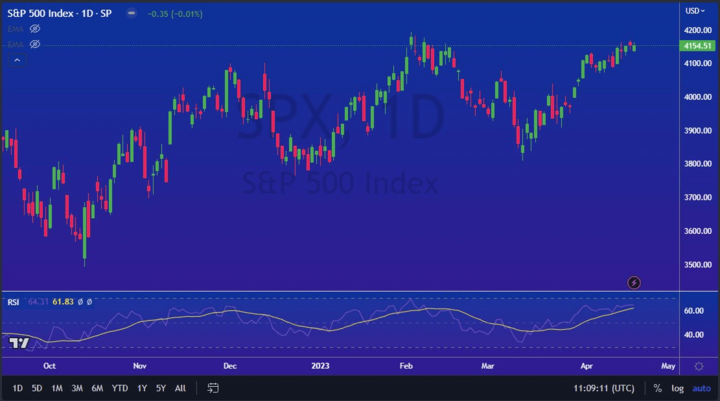Click the RSI value 61.83
The height and width of the screenshot is (401, 720).
[x=63, y=302]
